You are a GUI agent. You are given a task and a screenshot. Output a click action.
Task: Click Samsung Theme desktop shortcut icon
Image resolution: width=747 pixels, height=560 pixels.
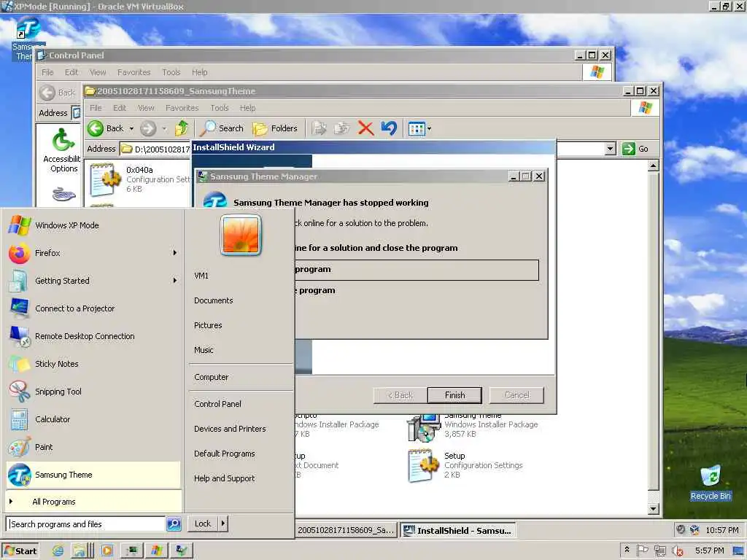(27, 39)
